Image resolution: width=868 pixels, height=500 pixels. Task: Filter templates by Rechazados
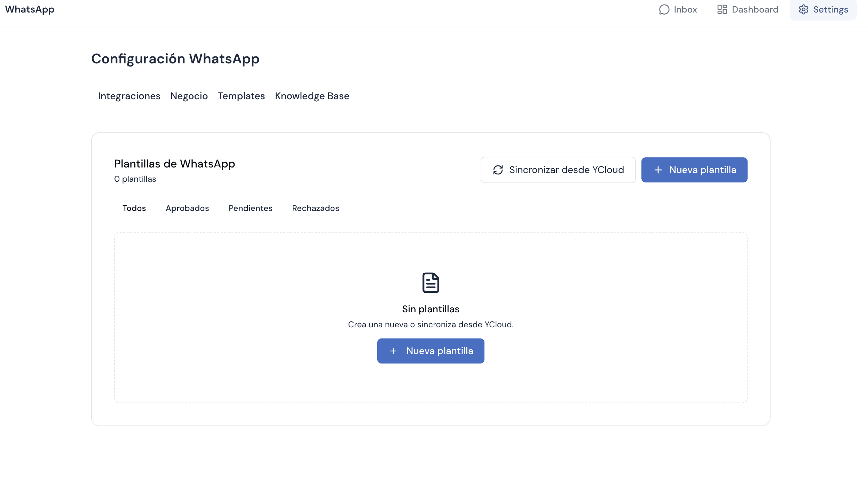(x=316, y=208)
